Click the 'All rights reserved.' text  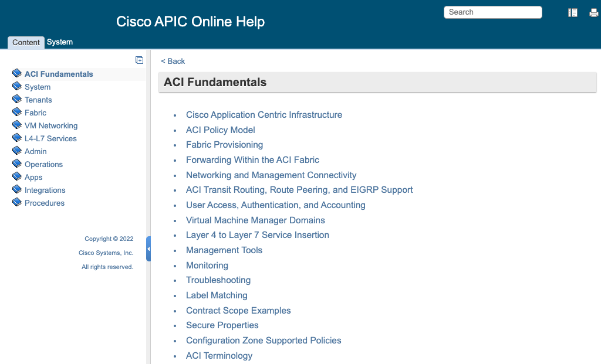point(107,267)
